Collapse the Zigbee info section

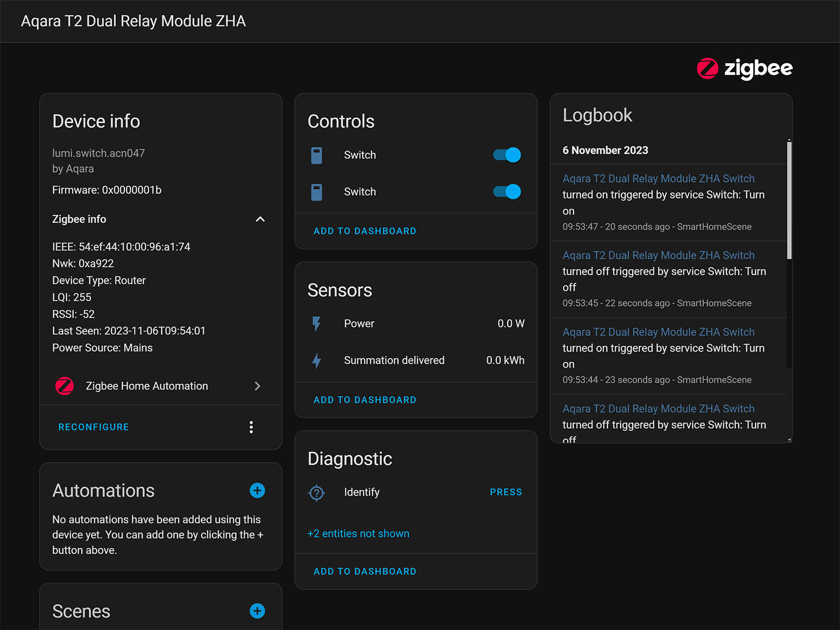click(x=260, y=219)
